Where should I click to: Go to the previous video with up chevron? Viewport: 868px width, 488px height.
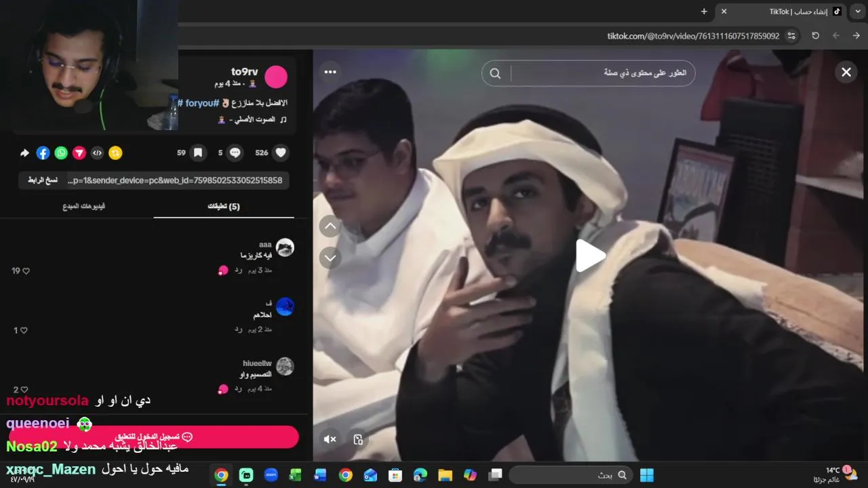(330, 226)
